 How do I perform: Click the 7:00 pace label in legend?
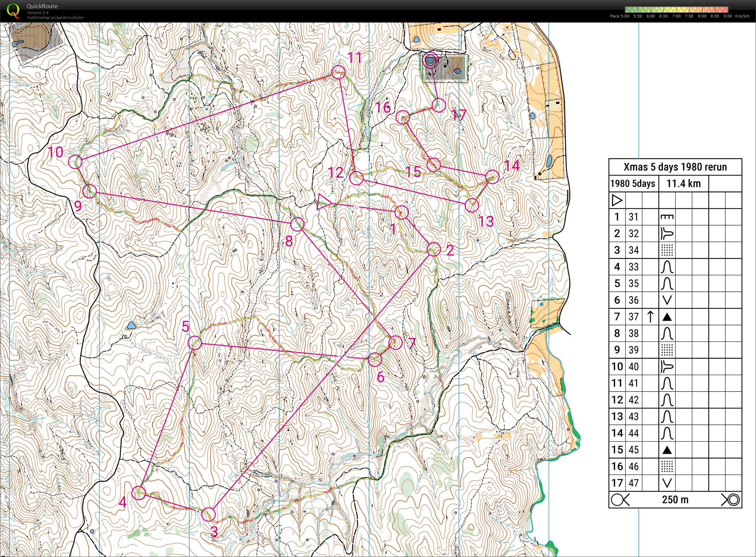[x=676, y=16]
